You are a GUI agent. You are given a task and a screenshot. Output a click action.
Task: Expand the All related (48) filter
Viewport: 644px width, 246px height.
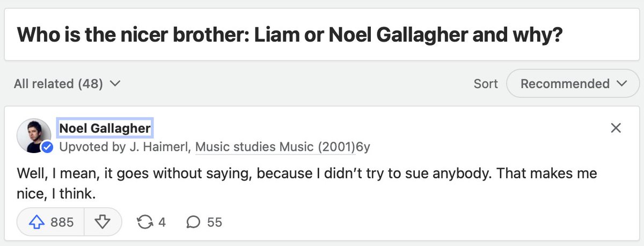[67, 84]
